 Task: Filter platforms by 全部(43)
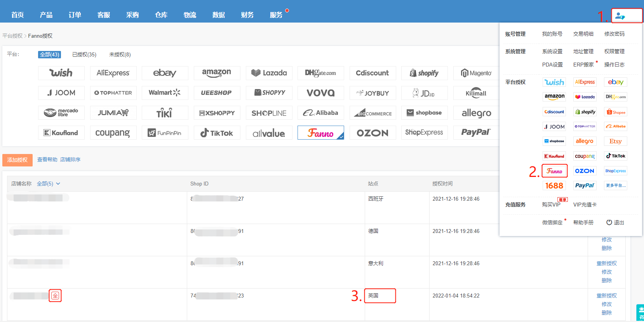(50, 54)
